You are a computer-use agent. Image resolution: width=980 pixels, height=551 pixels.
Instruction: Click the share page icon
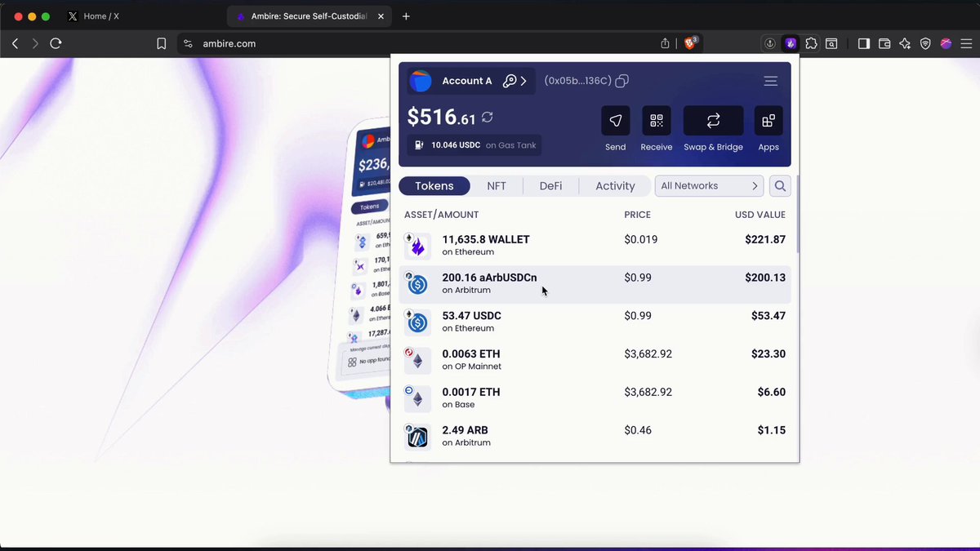(666, 43)
